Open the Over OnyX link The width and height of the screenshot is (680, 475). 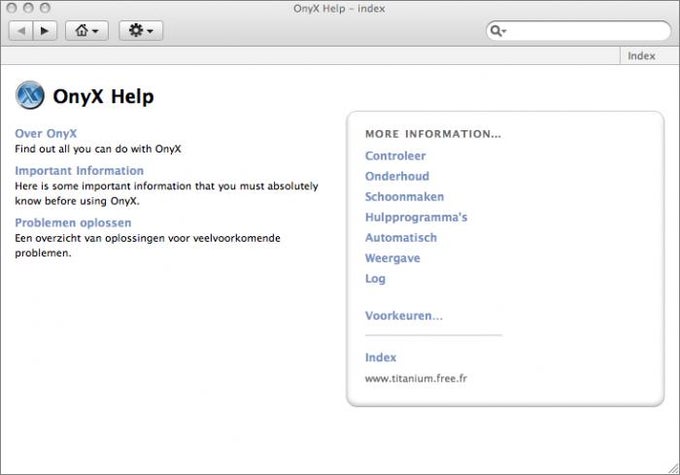(x=46, y=133)
